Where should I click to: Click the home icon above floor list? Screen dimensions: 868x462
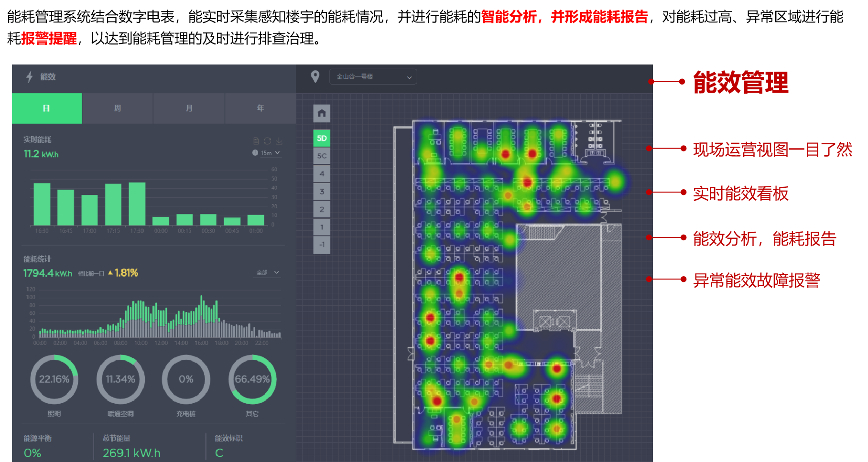point(322,113)
